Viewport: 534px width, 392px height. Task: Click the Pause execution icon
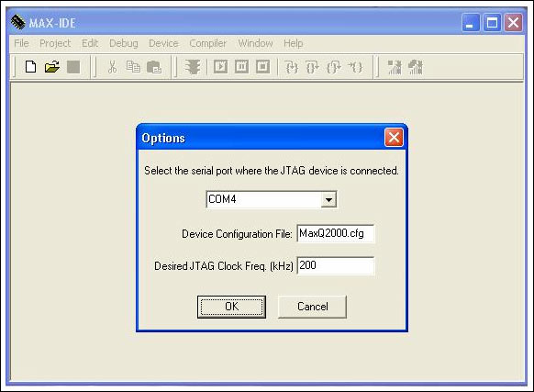click(x=242, y=66)
